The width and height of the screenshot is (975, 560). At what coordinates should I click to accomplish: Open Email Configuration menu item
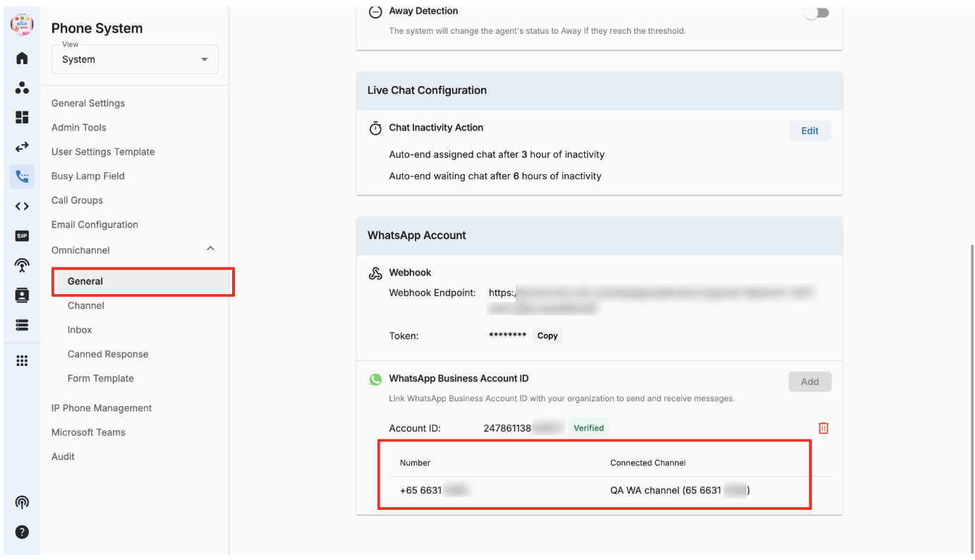point(95,224)
